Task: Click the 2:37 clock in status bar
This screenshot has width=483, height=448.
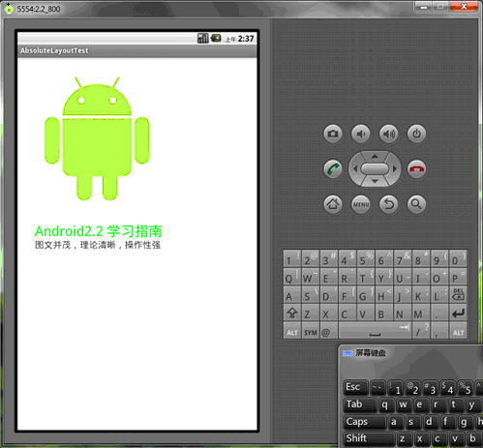Action: [x=246, y=39]
